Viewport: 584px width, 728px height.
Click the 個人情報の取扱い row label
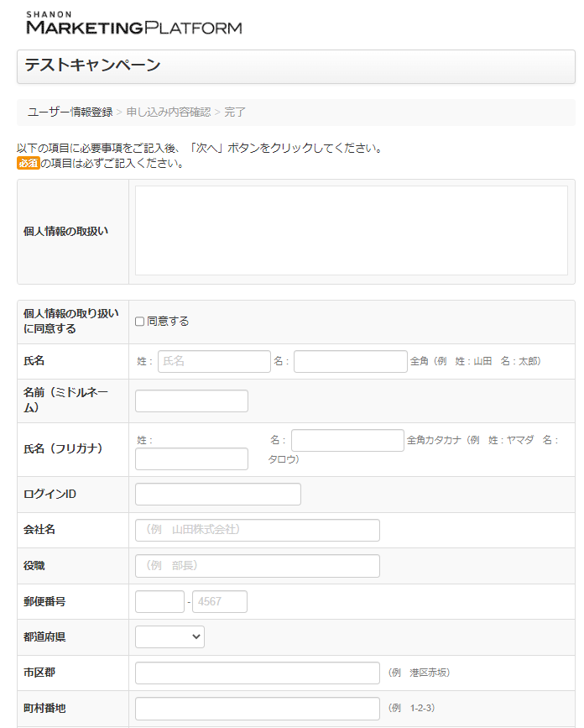pos(66,231)
